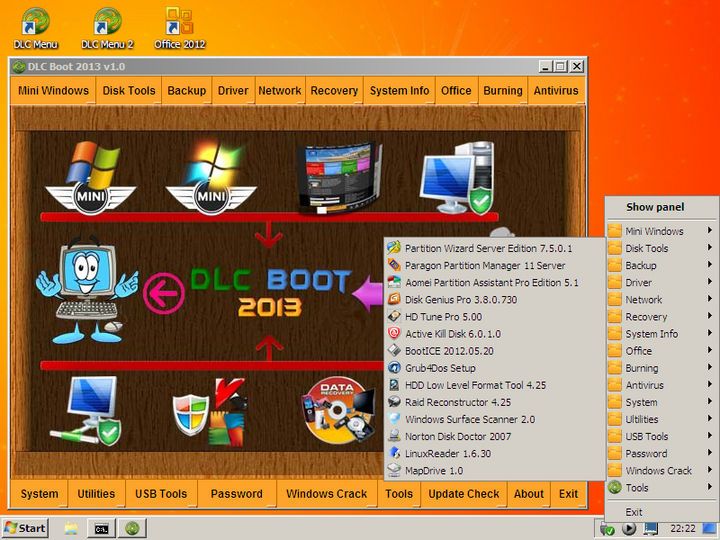
Task: Click the Windows Crack bottom button
Action: click(326, 494)
